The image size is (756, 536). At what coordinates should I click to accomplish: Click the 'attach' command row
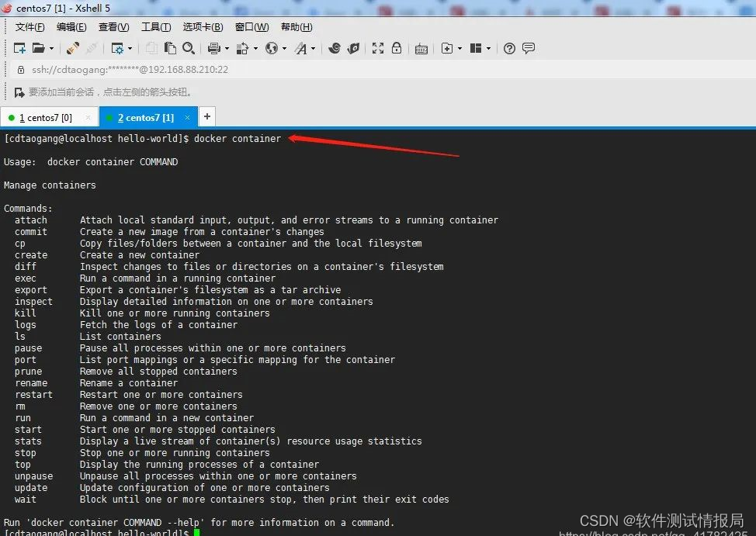[x=256, y=220]
